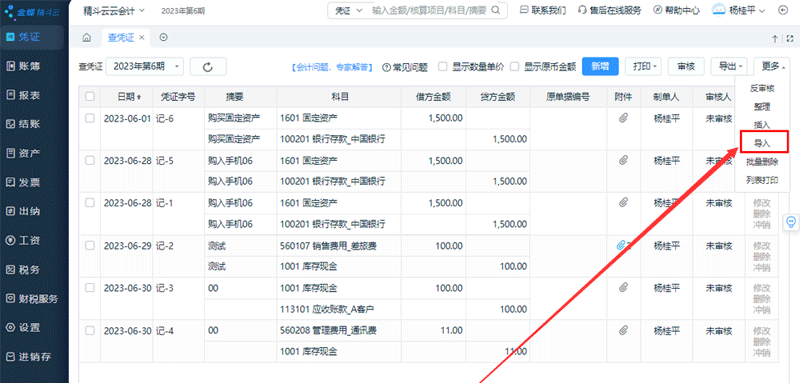Open attachment paperclip for voucher 记-6

[x=623, y=118]
